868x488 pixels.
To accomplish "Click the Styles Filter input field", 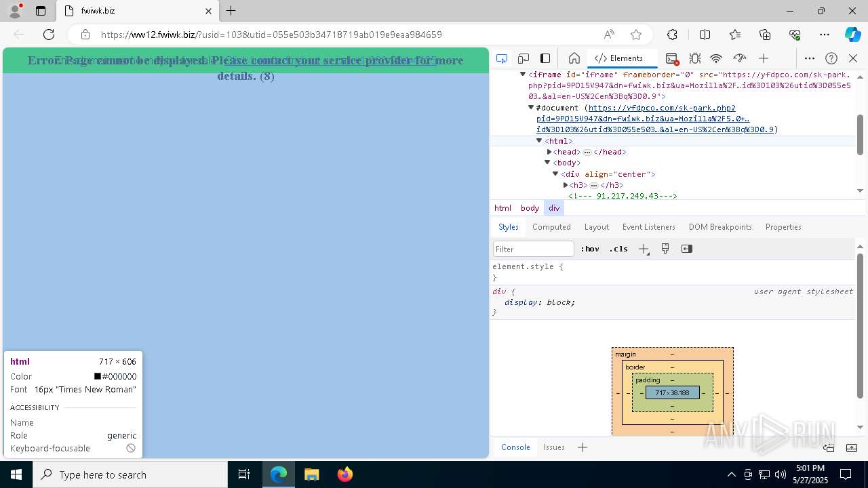I will [534, 249].
